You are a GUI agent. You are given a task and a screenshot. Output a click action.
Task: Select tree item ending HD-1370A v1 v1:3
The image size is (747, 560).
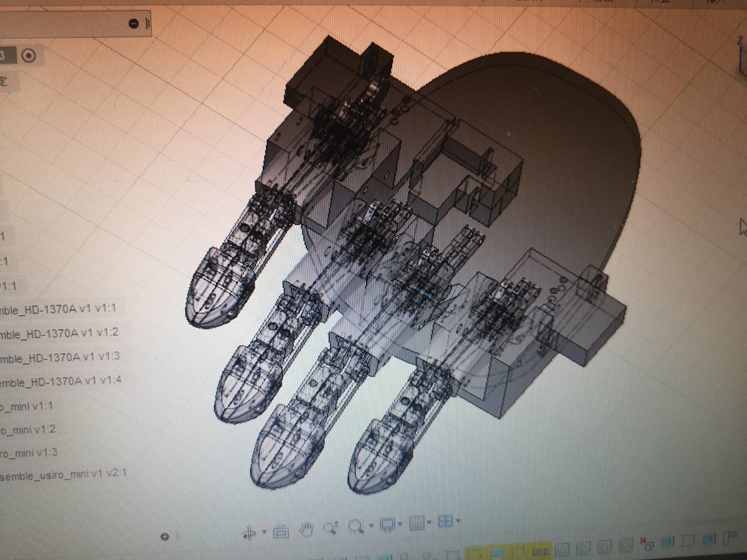point(60,358)
